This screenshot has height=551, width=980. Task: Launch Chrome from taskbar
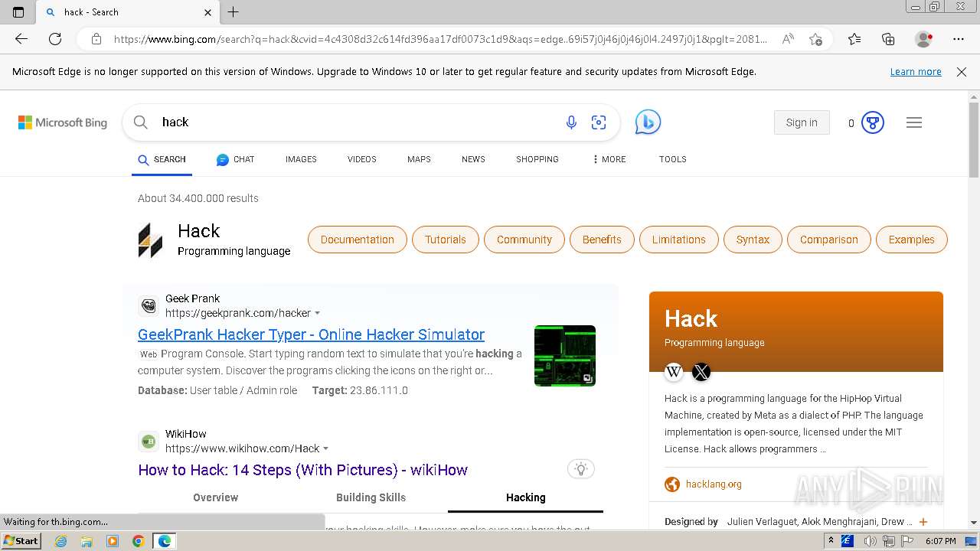click(x=139, y=541)
